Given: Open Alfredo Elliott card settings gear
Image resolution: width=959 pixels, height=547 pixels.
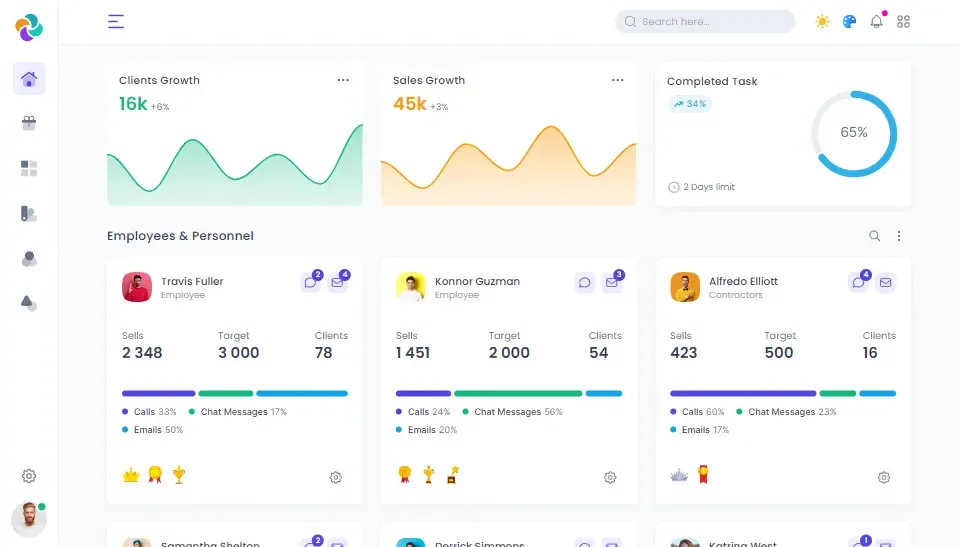Looking at the screenshot, I should click(x=884, y=477).
